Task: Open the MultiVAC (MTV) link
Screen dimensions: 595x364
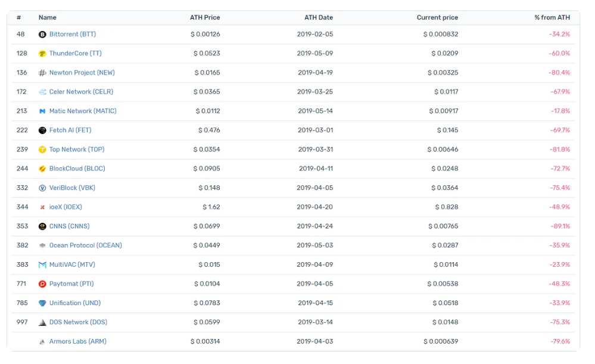Action: (72, 265)
